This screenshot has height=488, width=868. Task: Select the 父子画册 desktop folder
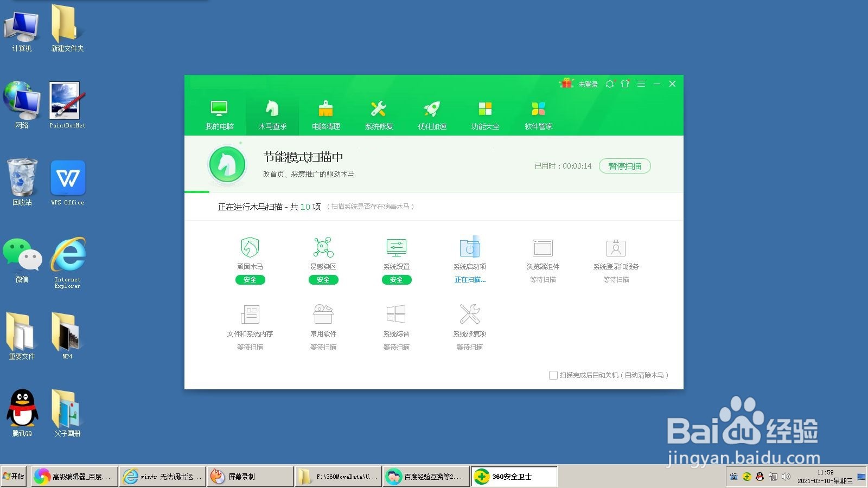pos(67,413)
